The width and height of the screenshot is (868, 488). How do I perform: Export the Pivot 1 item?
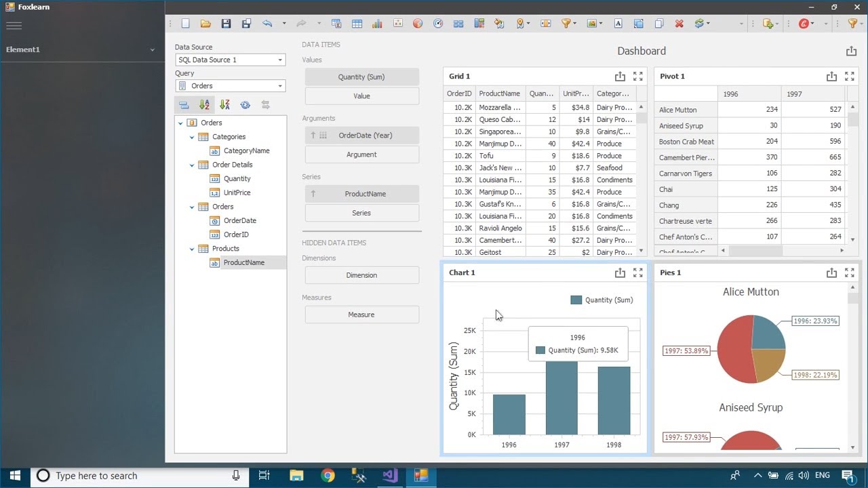pyautogui.click(x=831, y=77)
